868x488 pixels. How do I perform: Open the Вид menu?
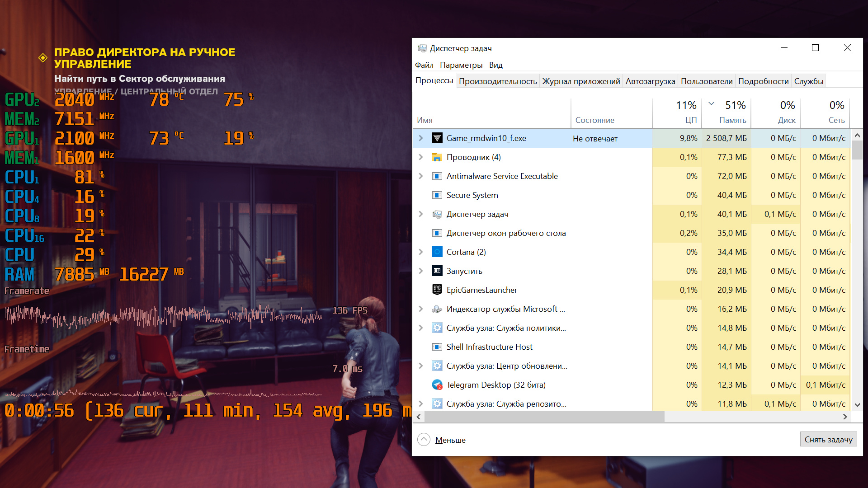coord(495,65)
